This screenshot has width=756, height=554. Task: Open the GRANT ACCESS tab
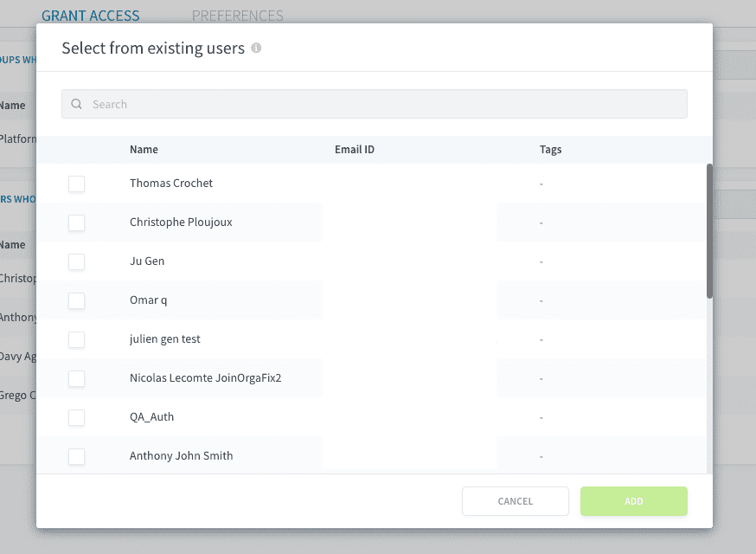[90, 16]
